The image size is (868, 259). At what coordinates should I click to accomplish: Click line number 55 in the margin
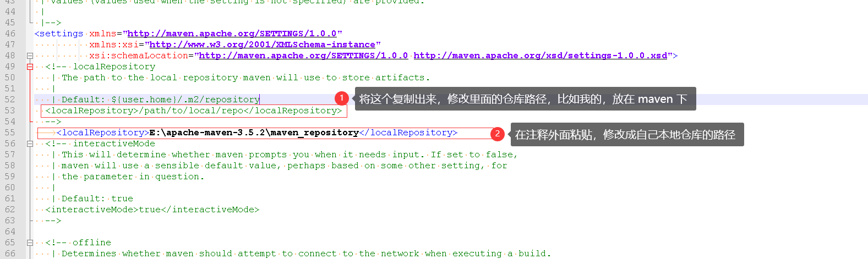[x=10, y=133]
